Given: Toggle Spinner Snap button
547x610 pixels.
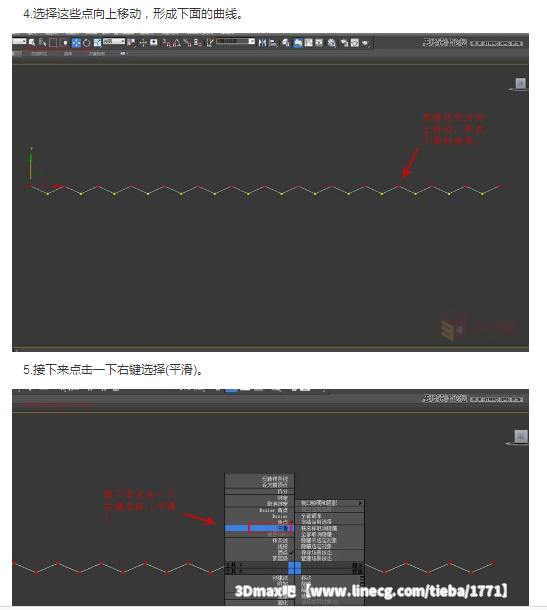Looking at the screenshot, I should point(198,43).
